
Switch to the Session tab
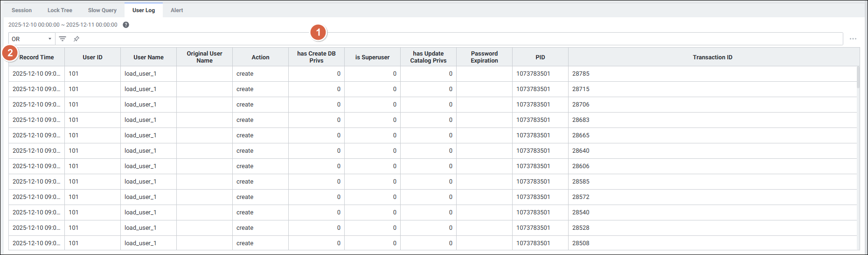(x=22, y=10)
